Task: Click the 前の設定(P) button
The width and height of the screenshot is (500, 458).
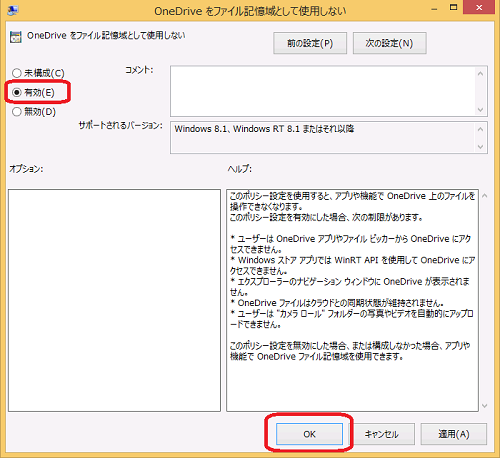Action: (x=310, y=43)
